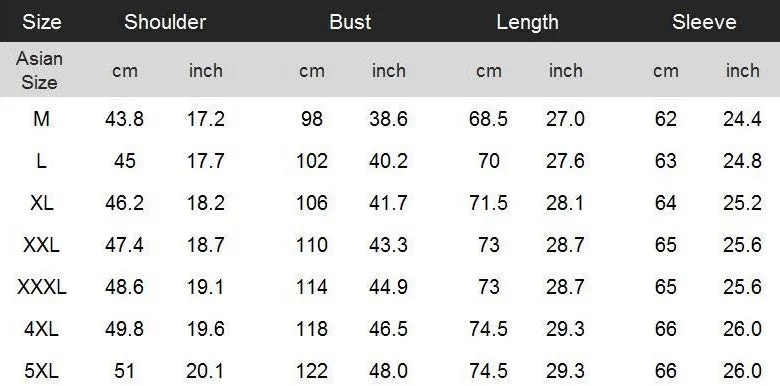The height and width of the screenshot is (386, 780).
Task: Click the Bust column header
Action: 350,22
